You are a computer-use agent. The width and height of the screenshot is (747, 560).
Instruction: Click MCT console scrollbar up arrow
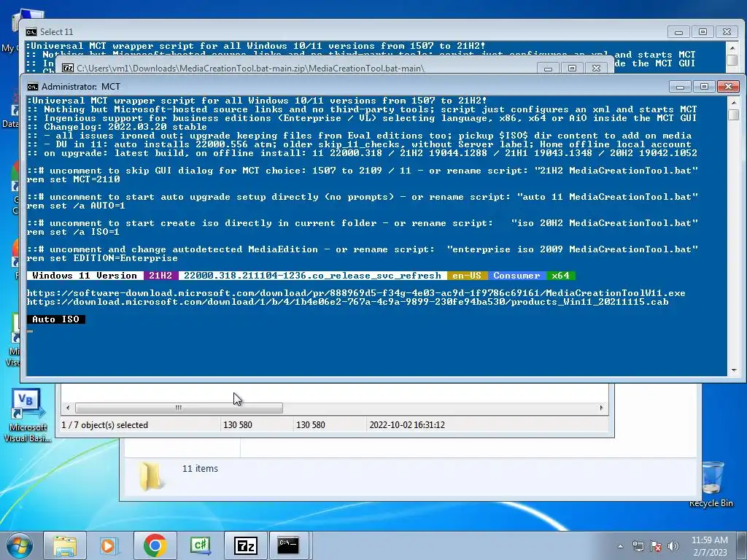pos(734,102)
